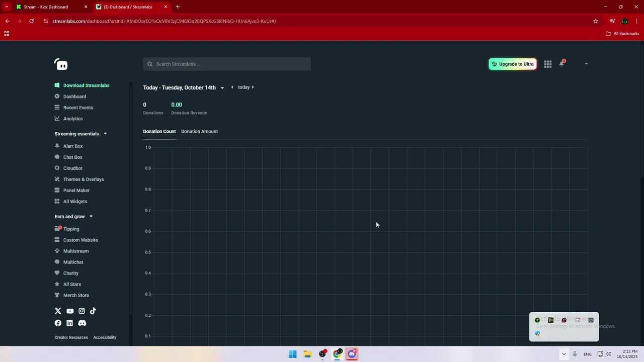Reload the Streamlabs page
The width and height of the screenshot is (644, 362).
point(31,21)
